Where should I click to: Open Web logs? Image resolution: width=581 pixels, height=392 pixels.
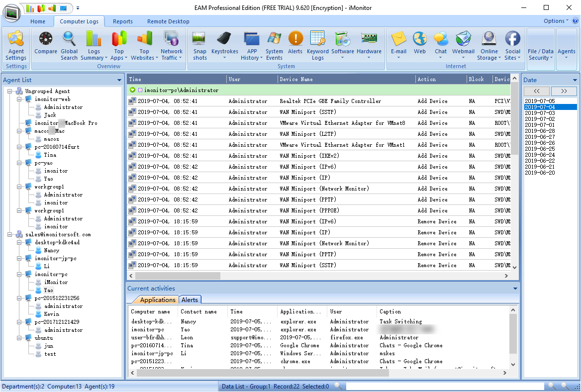pos(420,43)
